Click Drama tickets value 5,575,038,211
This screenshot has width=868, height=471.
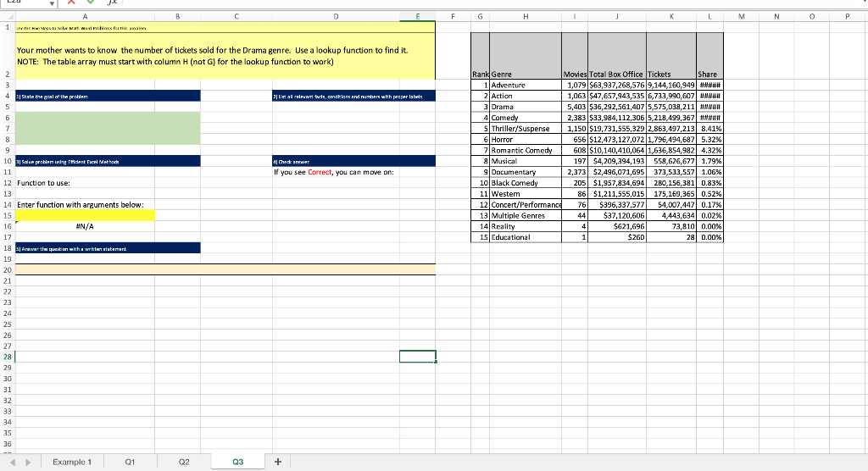point(671,107)
